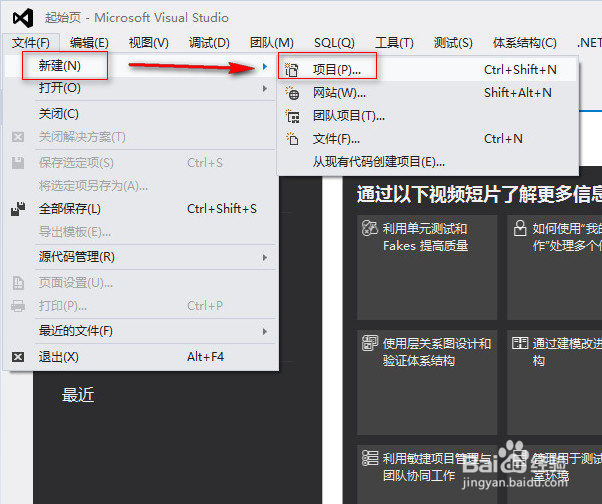Click the Visual Studio logo icon

pos(23,18)
